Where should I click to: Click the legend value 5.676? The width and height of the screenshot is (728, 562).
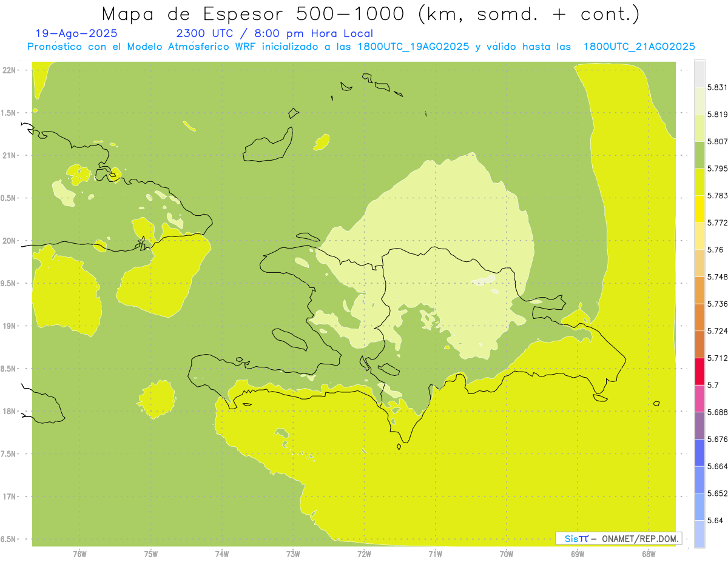coord(717,439)
